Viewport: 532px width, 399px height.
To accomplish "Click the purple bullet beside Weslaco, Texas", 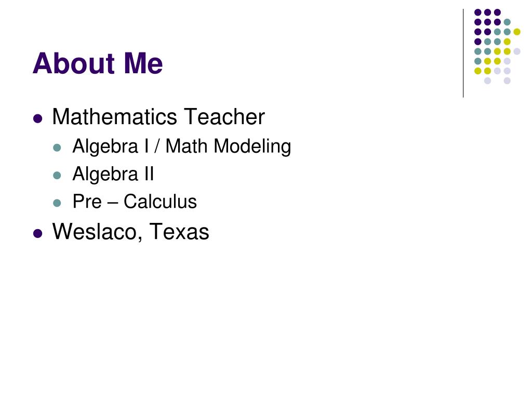I will point(37,234).
